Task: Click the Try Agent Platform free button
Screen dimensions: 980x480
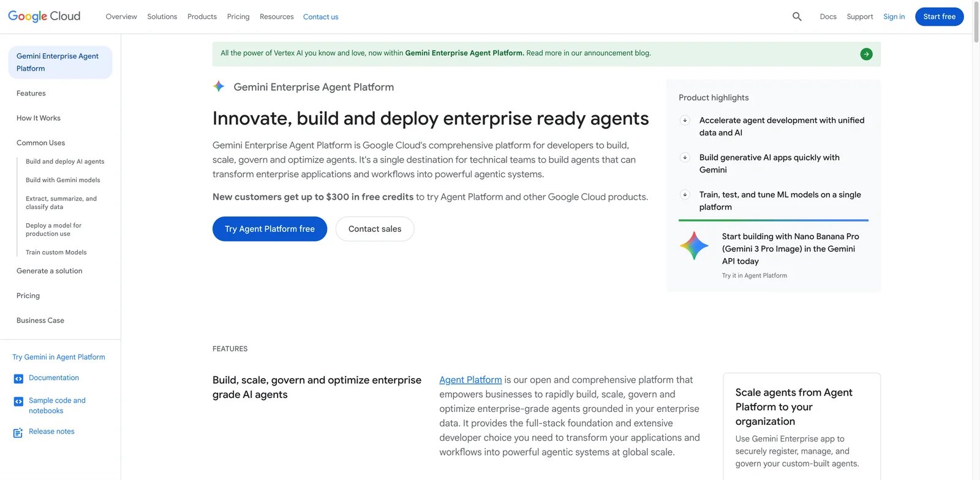Action: point(269,229)
